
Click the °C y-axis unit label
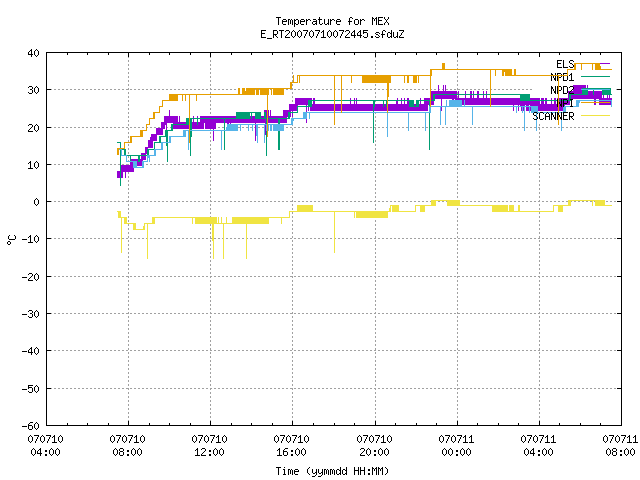(11, 240)
